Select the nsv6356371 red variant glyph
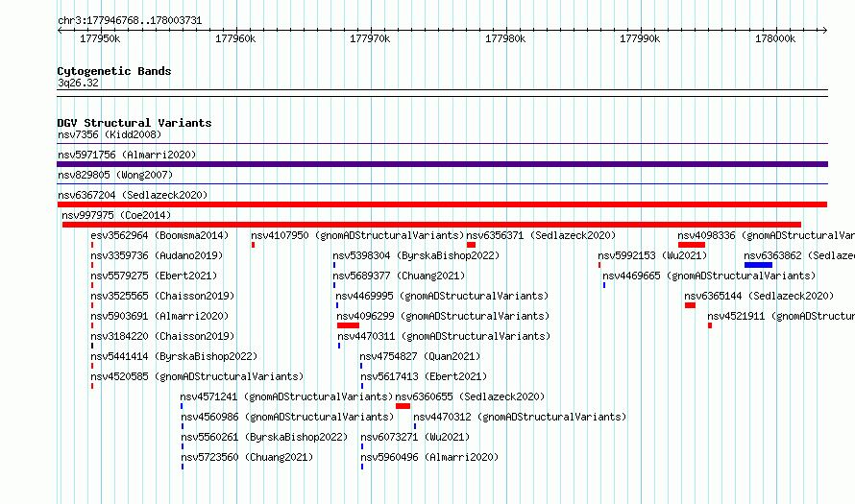 (x=471, y=245)
